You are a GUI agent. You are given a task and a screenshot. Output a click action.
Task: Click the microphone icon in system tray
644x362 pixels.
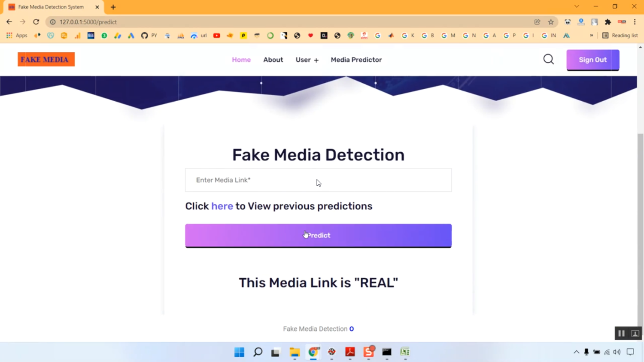pos(586,352)
